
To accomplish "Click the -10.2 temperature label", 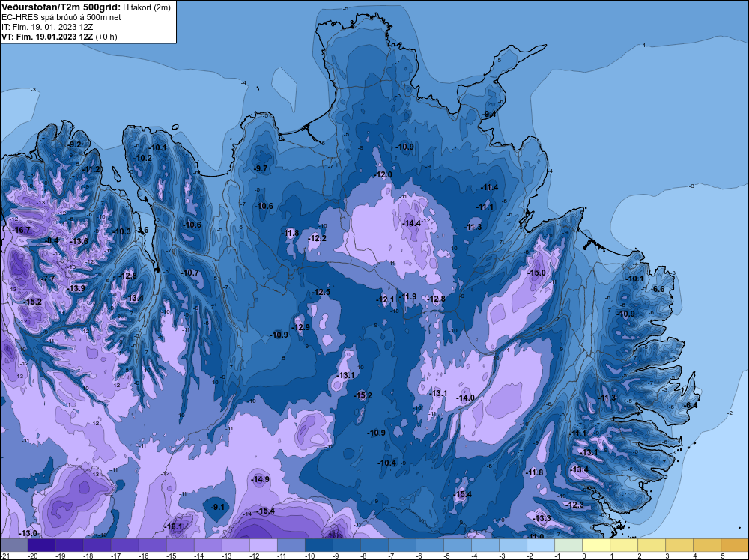I will click(x=143, y=158).
